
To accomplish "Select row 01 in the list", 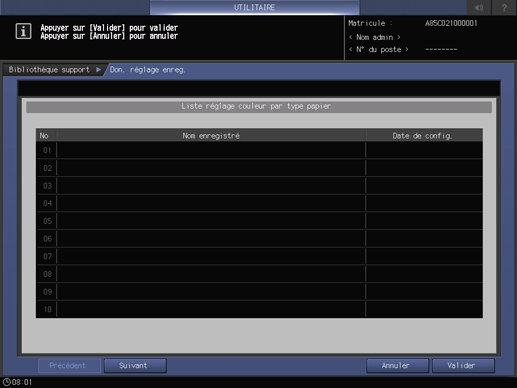I will pos(259,150).
